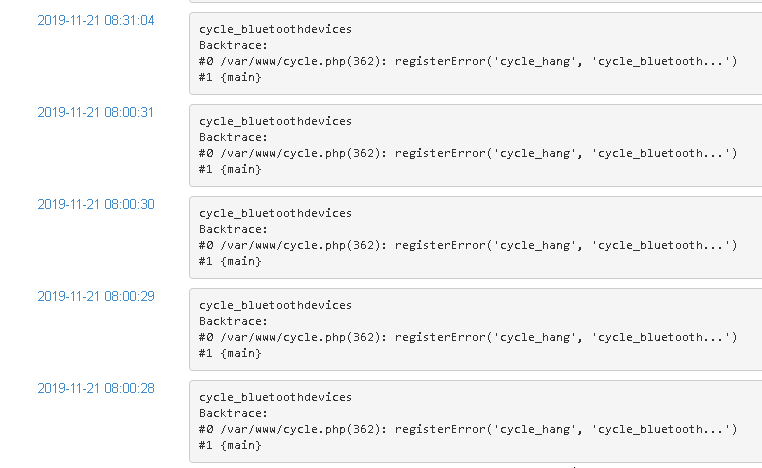
Task: Click cycle_bluetoothdevices title in the 08:00:28 entry
Action: (x=275, y=397)
